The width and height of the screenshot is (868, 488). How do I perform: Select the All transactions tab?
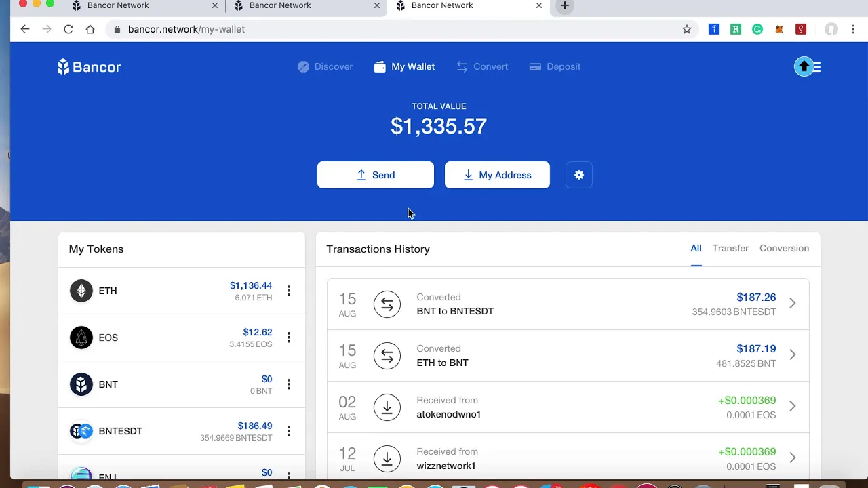696,249
